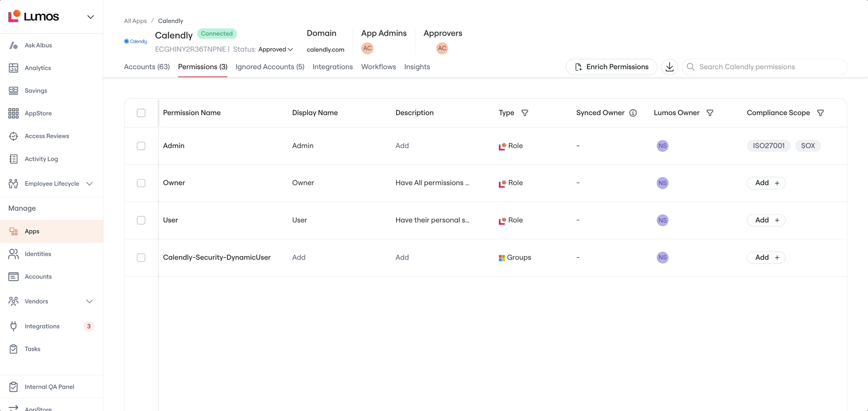This screenshot has height=411, width=868.
Task: Click the Lumos Owner filter icon
Action: point(710,113)
